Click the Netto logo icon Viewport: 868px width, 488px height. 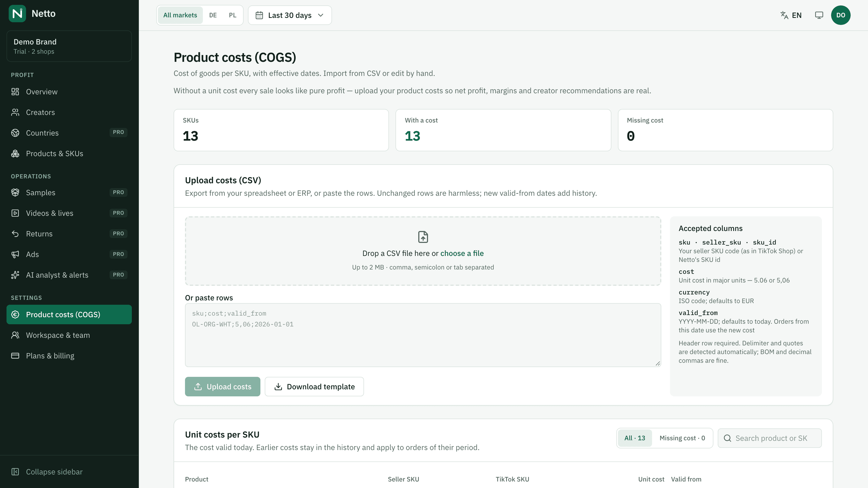17,14
